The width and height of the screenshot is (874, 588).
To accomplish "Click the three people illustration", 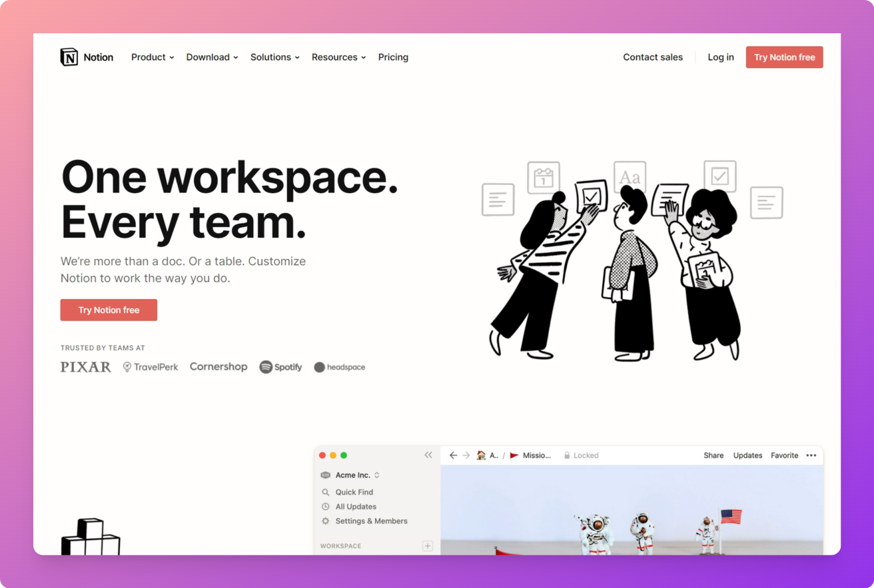I will [632, 260].
